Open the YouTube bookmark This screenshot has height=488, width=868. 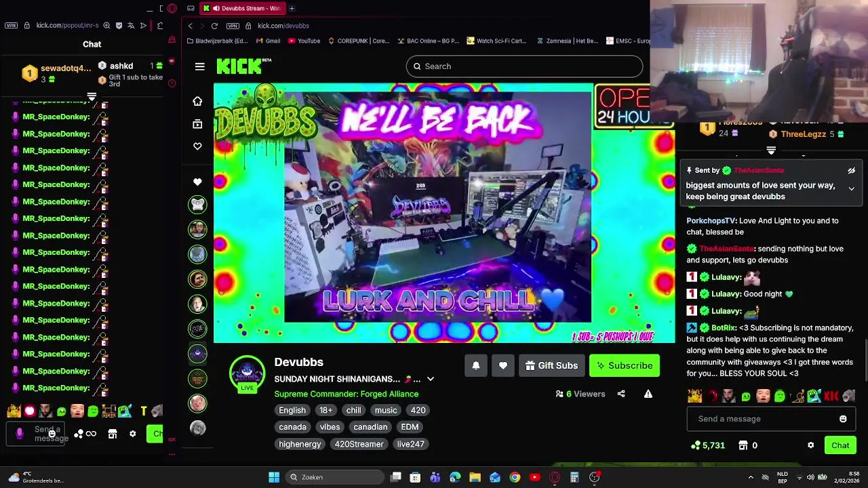pos(304,41)
